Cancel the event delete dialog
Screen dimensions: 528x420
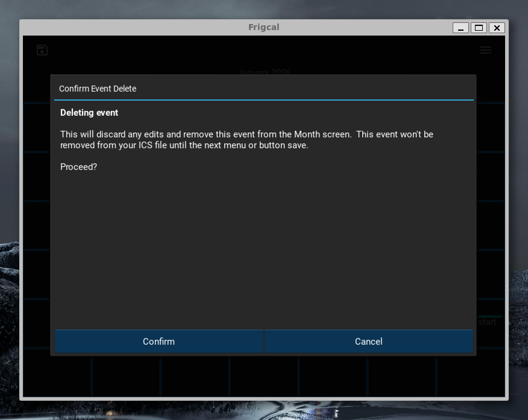[x=369, y=341]
